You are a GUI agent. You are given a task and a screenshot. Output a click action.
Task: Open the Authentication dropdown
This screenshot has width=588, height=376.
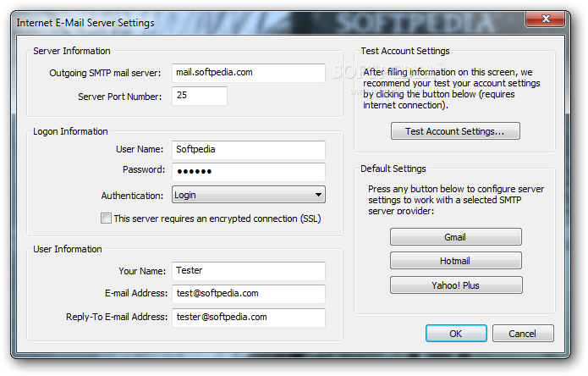click(x=248, y=195)
